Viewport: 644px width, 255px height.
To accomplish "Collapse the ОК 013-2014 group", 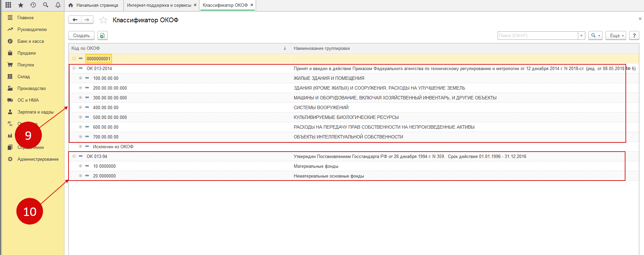I will (74, 68).
